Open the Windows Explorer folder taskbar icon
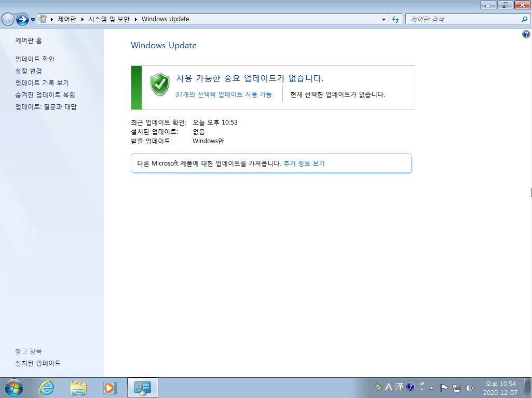Viewport: 532px width, 398px height. tap(78, 388)
